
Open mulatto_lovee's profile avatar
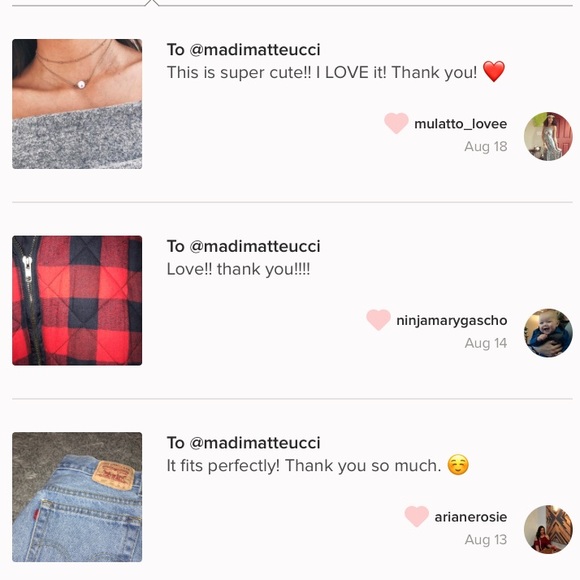point(548,136)
